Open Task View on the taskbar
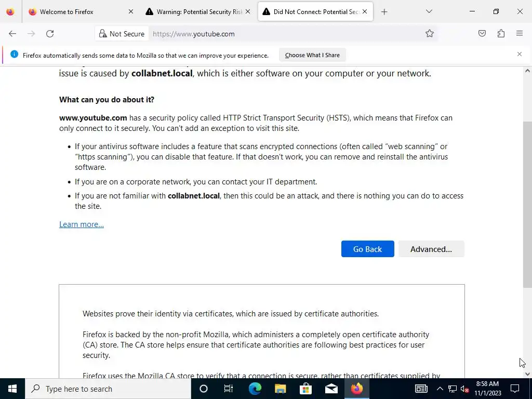Viewport: 532px width, 399px height. click(229, 389)
